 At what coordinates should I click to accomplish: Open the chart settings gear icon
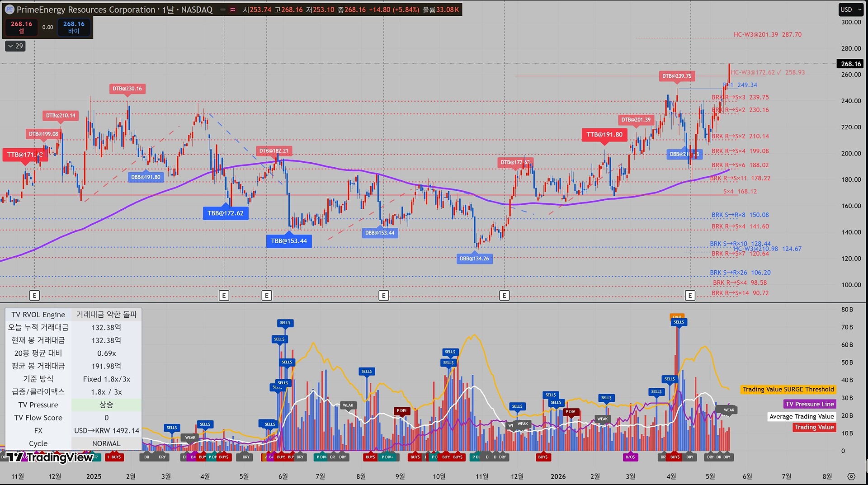click(851, 476)
